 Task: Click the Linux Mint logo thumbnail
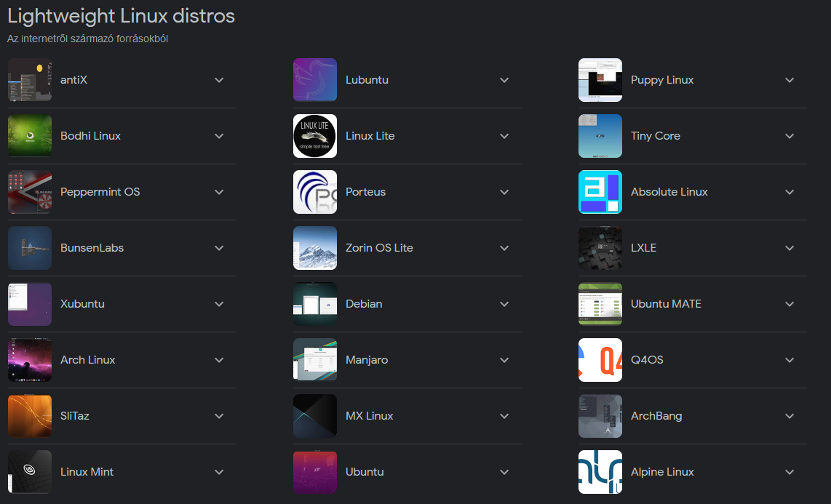pos(30,472)
